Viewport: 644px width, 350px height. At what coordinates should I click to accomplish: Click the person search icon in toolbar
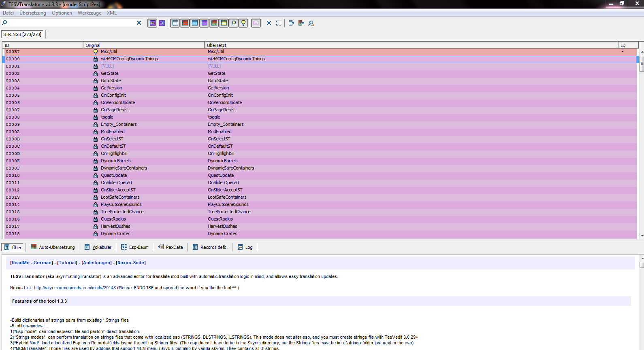coord(311,23)
